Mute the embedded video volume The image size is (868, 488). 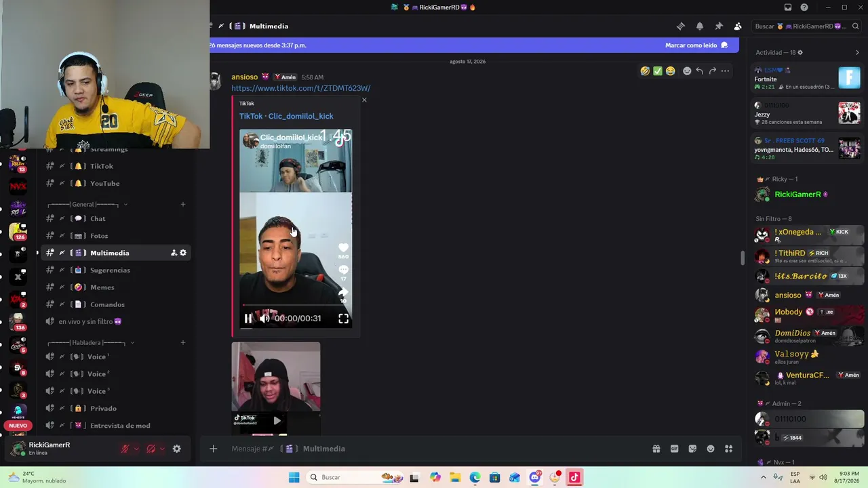coord(264,319)
